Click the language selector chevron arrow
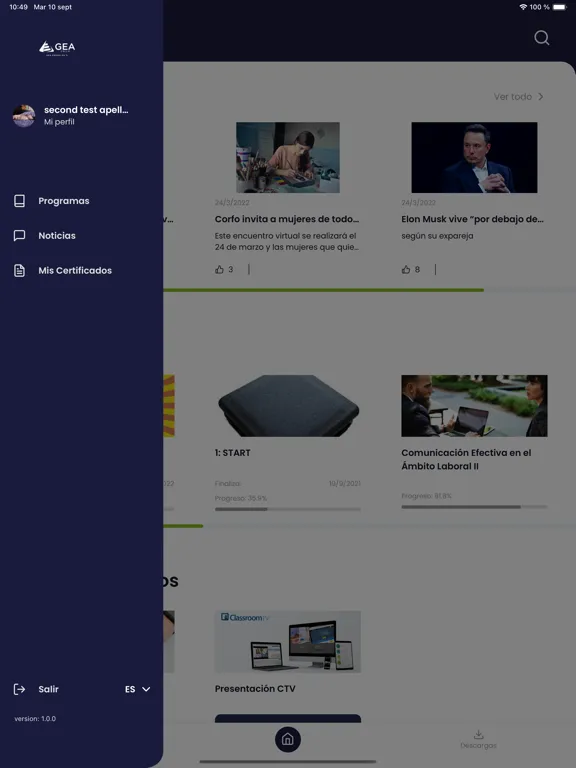This screenshot has height=768, width=576. click(x=146, y=689)
